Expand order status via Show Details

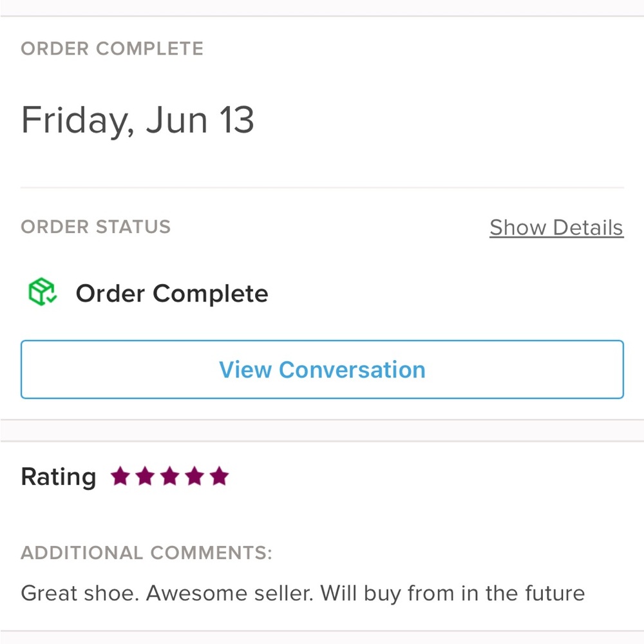click(x=556, y=227)
